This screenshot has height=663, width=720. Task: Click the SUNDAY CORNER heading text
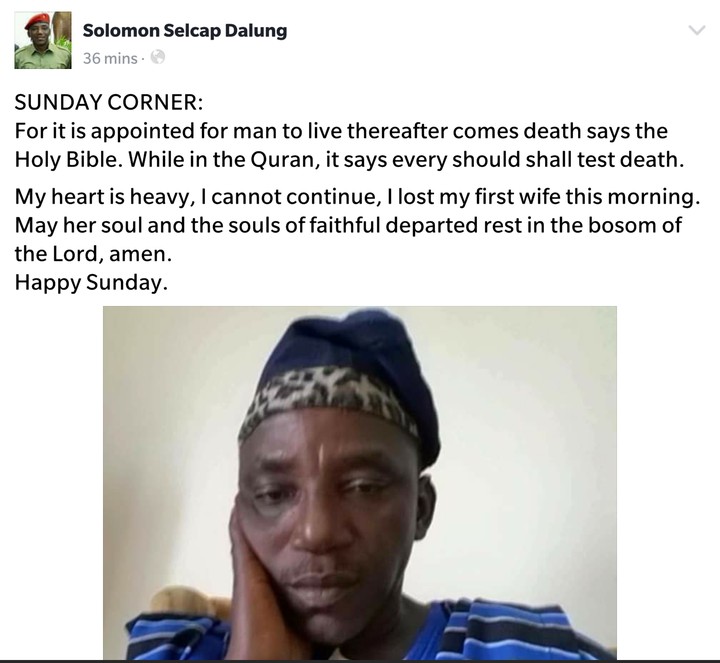coord(108,102)
